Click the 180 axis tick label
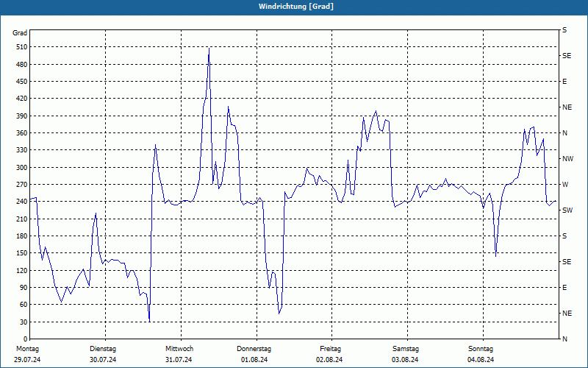588x368 pixels. pos(22,236)
